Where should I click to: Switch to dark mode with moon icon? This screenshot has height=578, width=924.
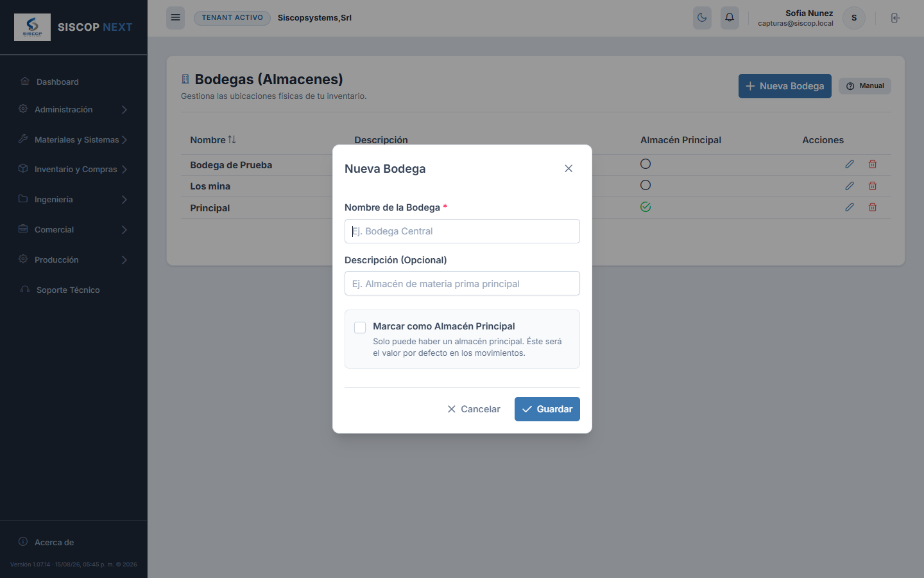point(702,17)
